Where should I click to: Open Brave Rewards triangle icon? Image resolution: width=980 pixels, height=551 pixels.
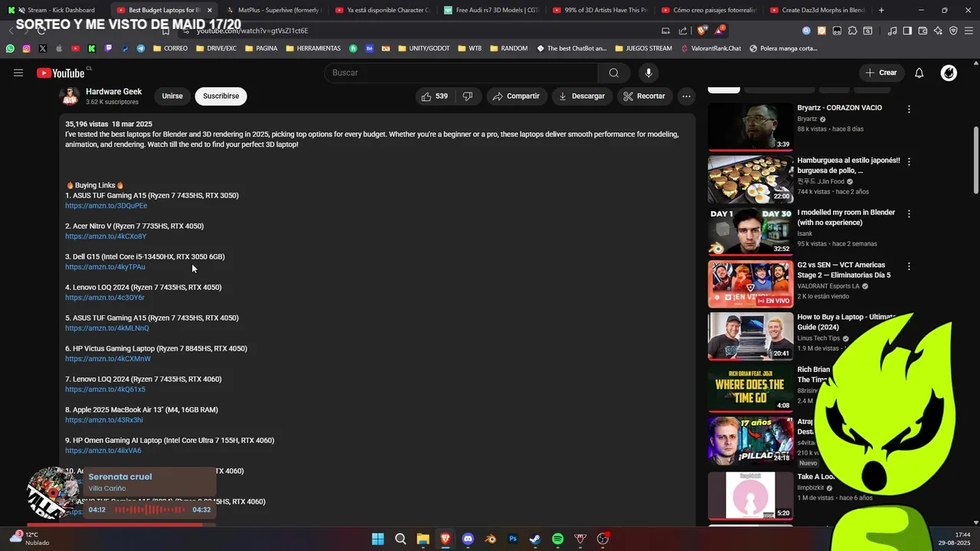pos(720,31)
